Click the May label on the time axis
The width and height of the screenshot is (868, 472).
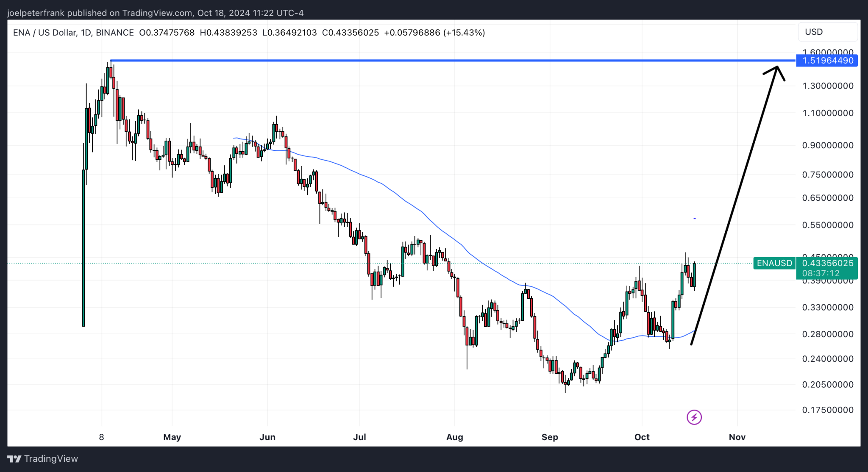click(x=172, y=437)
